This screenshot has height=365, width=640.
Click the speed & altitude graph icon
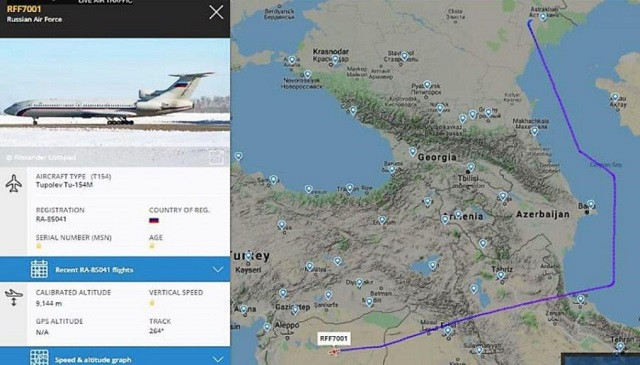click(39, 357)
